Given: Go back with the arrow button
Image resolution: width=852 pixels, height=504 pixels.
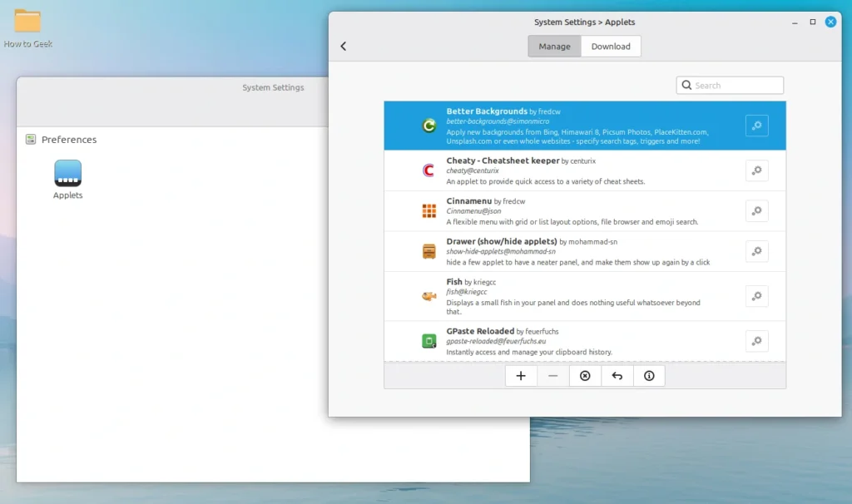Looking at the screenshot, I should pyautogui.click(x=344, y=47).
